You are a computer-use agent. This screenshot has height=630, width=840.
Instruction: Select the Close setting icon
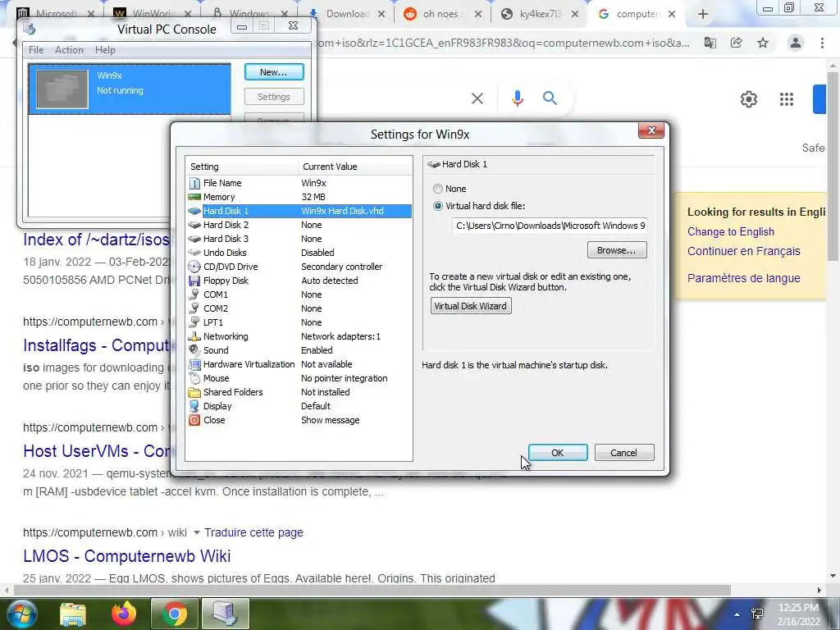tap(194, 420)
